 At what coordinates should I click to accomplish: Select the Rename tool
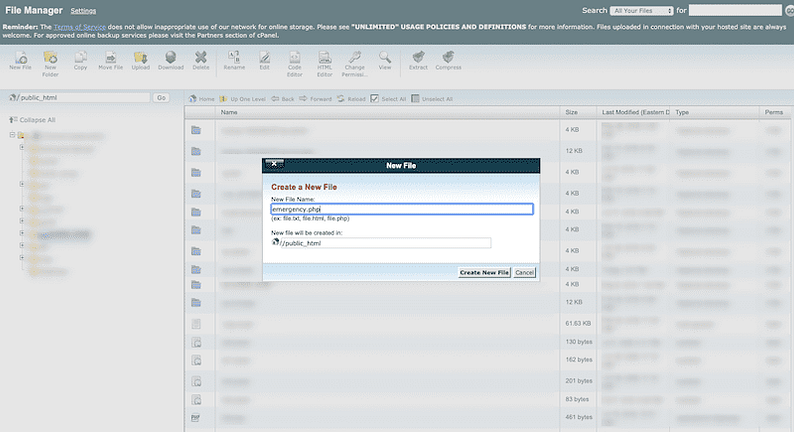coord(234,60)
